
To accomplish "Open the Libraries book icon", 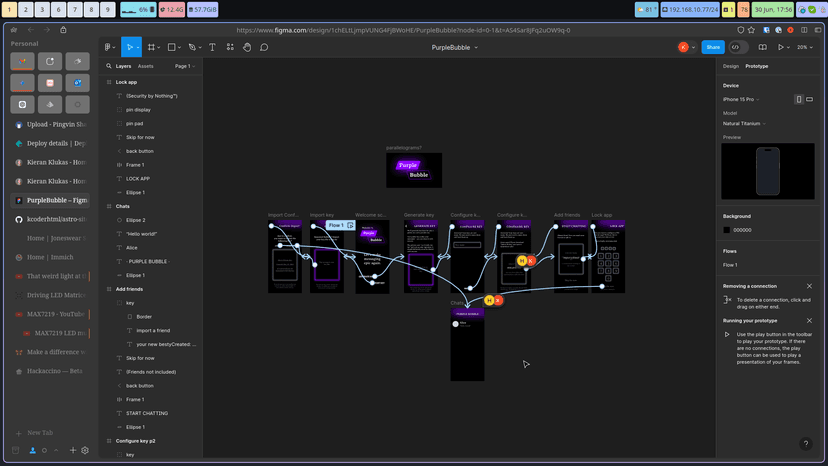I will 762,47.
